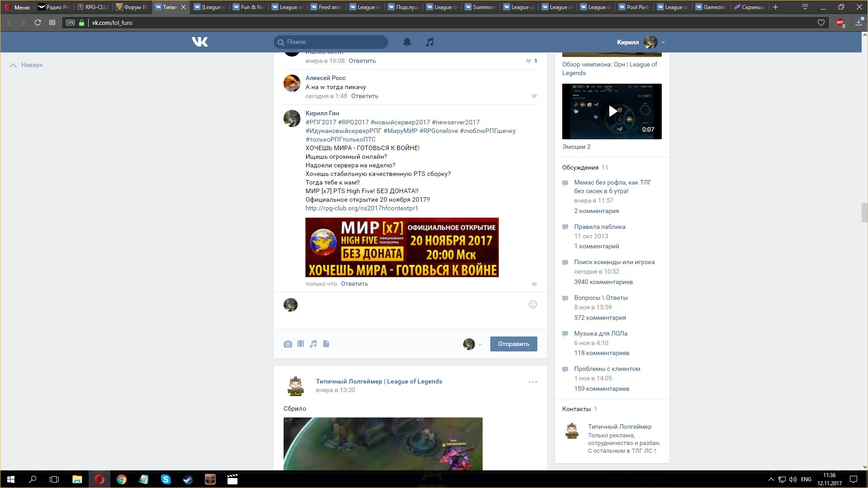868x488 pixels.
Task: Expand the Кирилл profile dropdown menu
Action: (663, 43)
